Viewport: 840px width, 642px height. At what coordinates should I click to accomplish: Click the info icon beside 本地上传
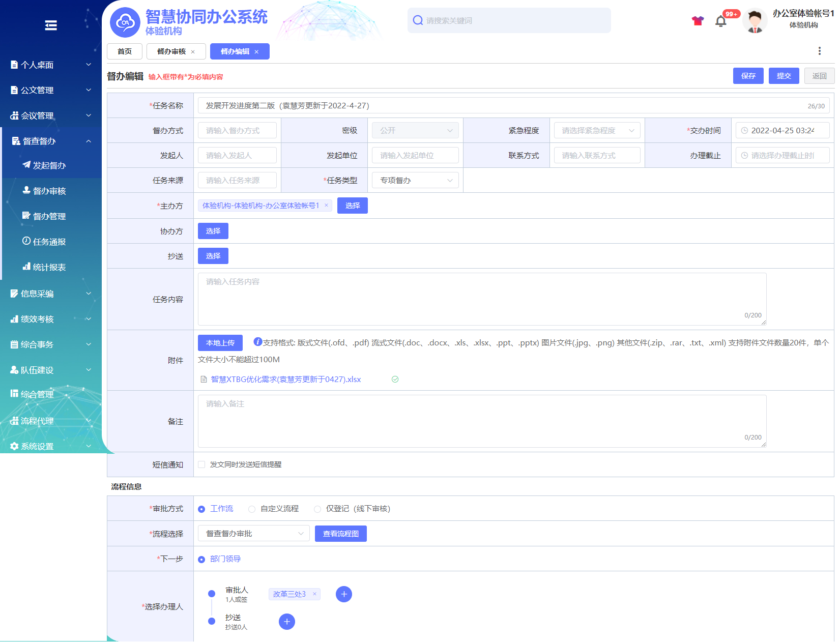point(257,342)
